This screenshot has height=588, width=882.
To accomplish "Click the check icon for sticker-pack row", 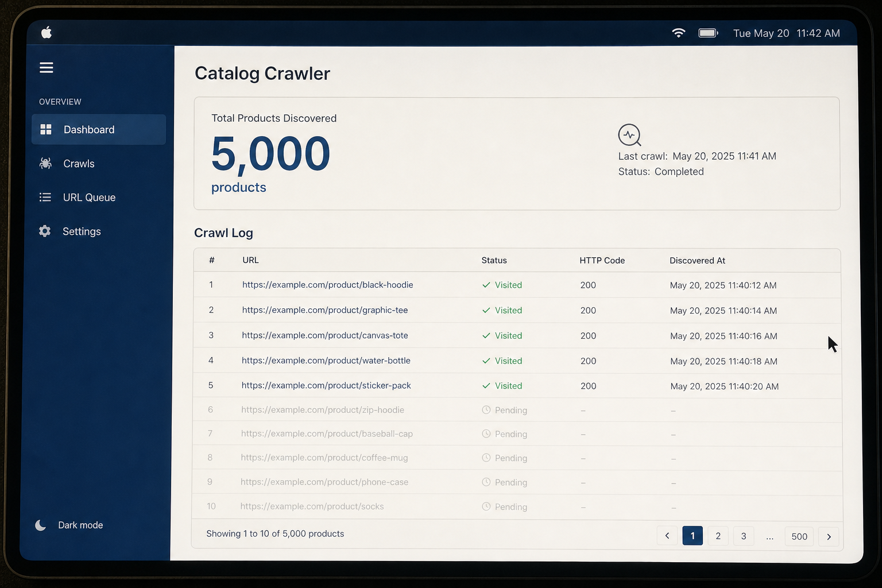I will (x=486, y=386).
